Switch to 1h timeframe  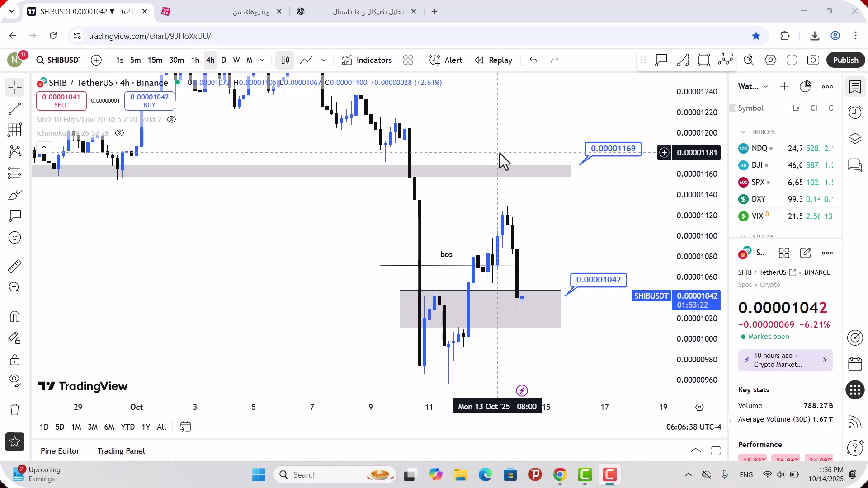[x=195, y=60]
